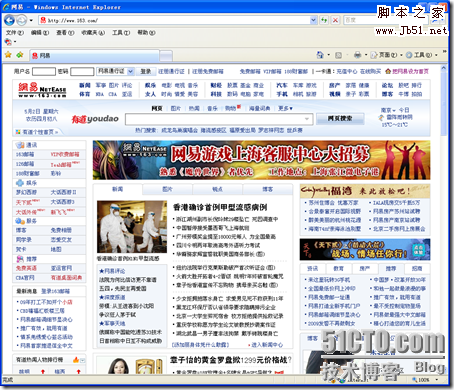Expand the Youdao search box dropdown arrow

[307, 119]
